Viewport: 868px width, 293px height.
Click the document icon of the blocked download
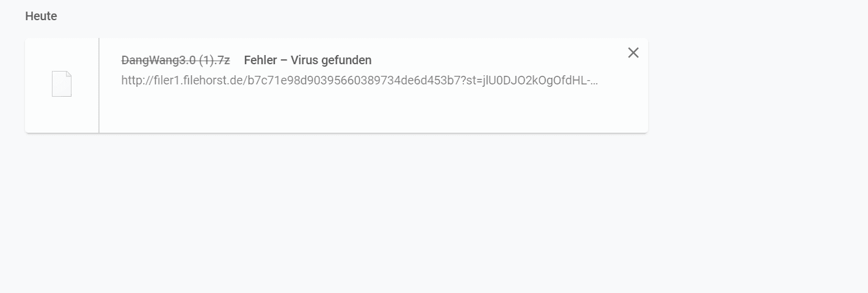point(62,84)
